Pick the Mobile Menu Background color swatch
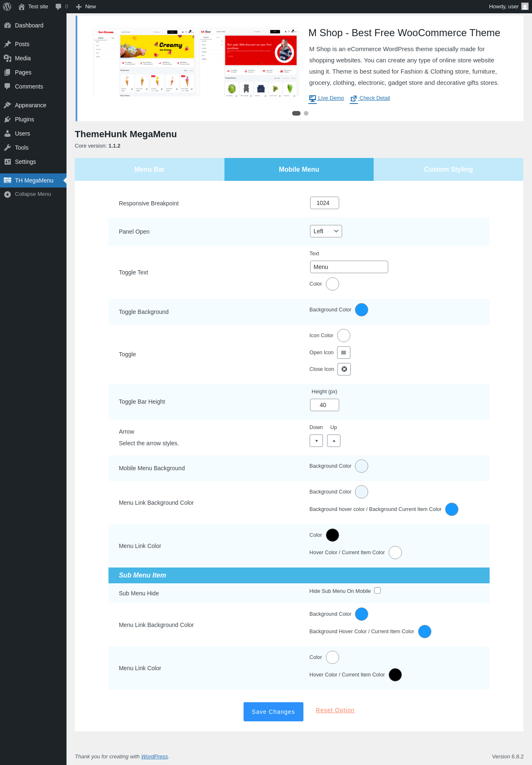 362,466
